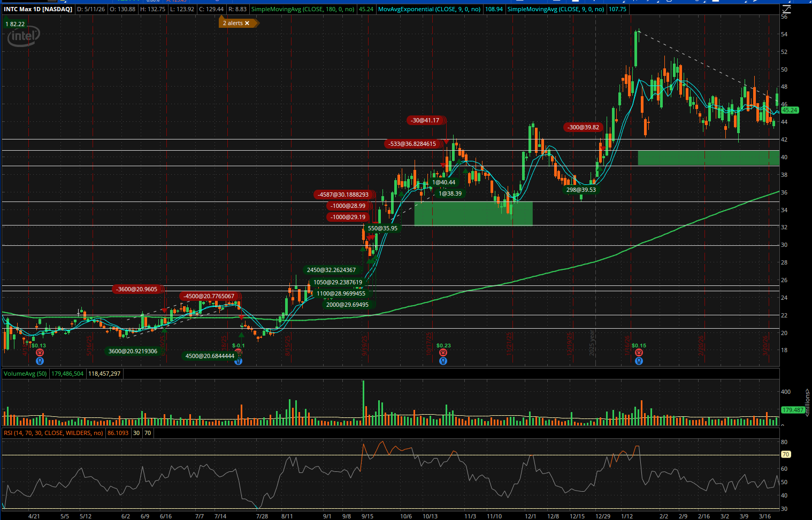Click the 1100@28.9699455 buy order label
The image size is (812, 520).
click(x=341, y=293)
